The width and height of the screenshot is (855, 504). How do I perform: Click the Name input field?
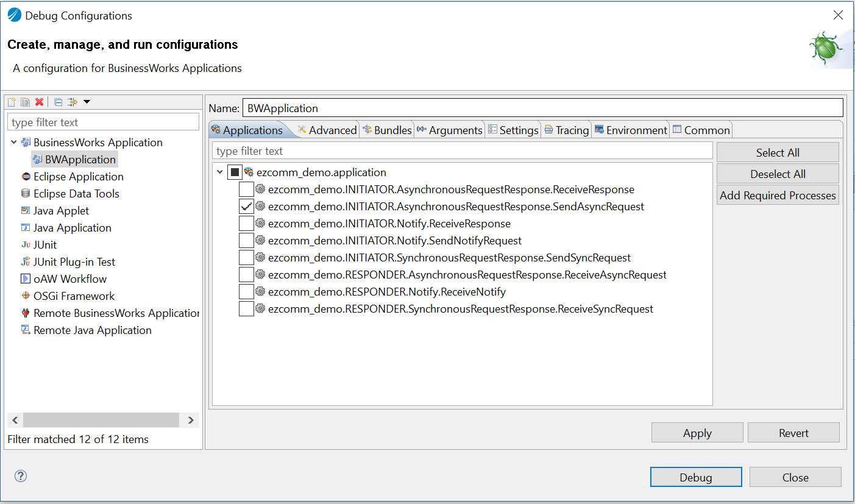[542, 108]
